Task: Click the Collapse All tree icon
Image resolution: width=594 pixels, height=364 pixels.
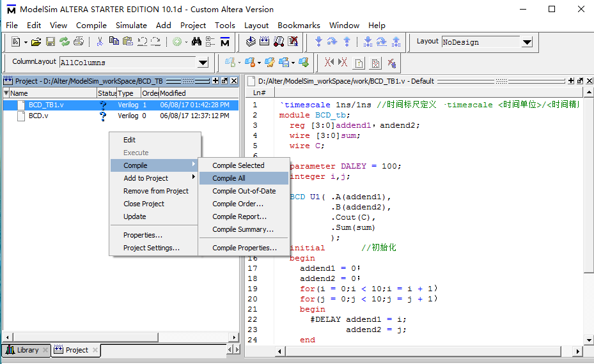Action: point(210,42)
